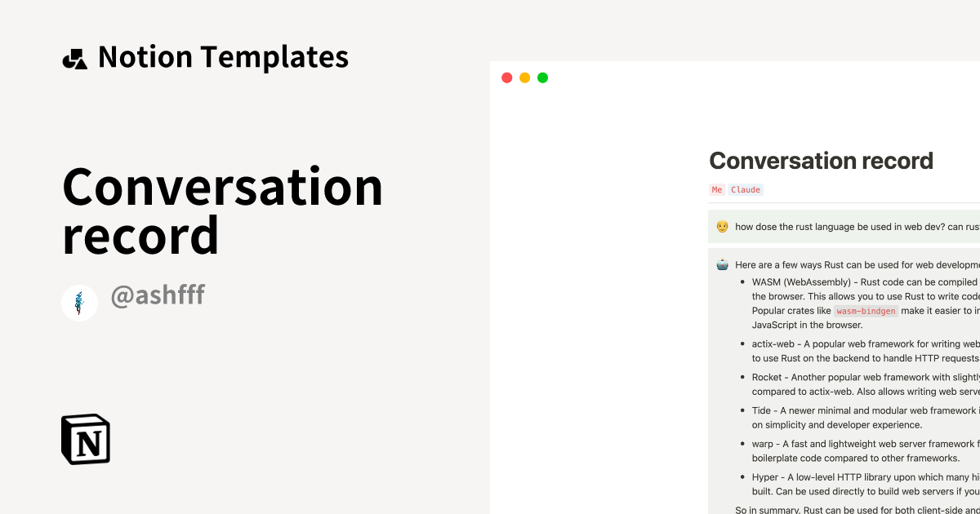Click the bullet marker beside 'Rocket'
Screen dimensions: 980x514
[x=742, y=378]
